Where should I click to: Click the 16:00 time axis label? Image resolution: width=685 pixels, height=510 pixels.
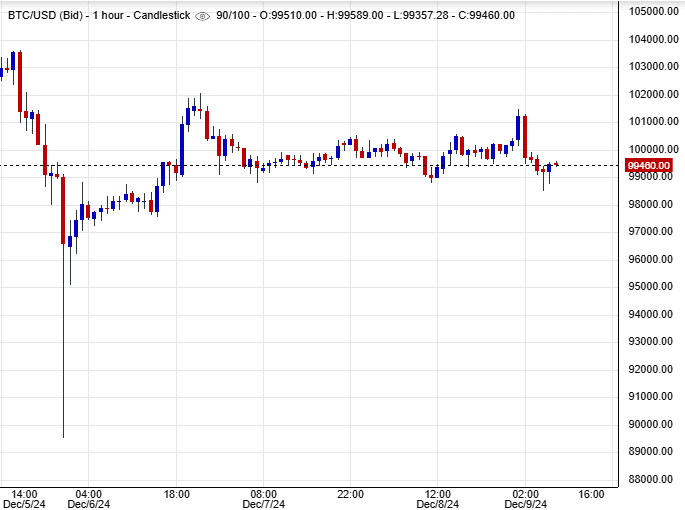[x=591, y=494]
